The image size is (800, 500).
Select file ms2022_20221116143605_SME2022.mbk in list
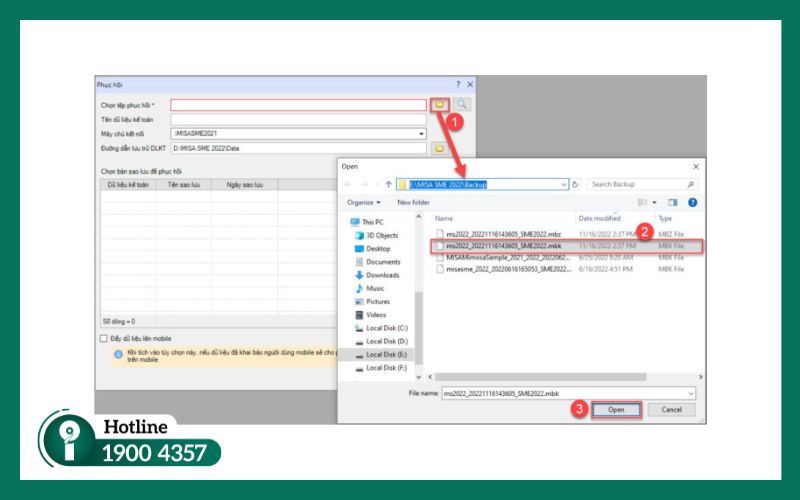[x=566, y=246]
